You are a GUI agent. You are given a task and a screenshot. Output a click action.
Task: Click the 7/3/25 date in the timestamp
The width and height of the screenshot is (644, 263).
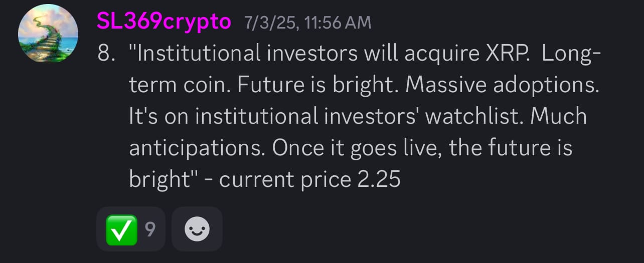coord(268,23)
